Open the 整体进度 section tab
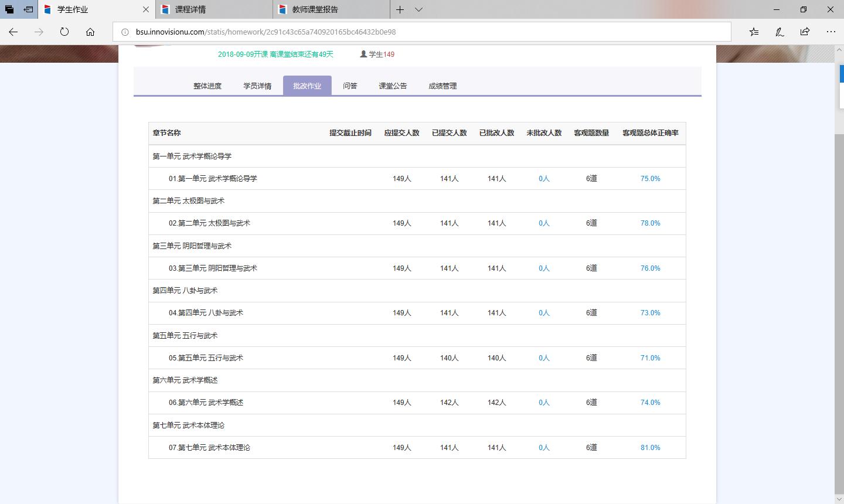844x504 pixels. click(206, 86)
